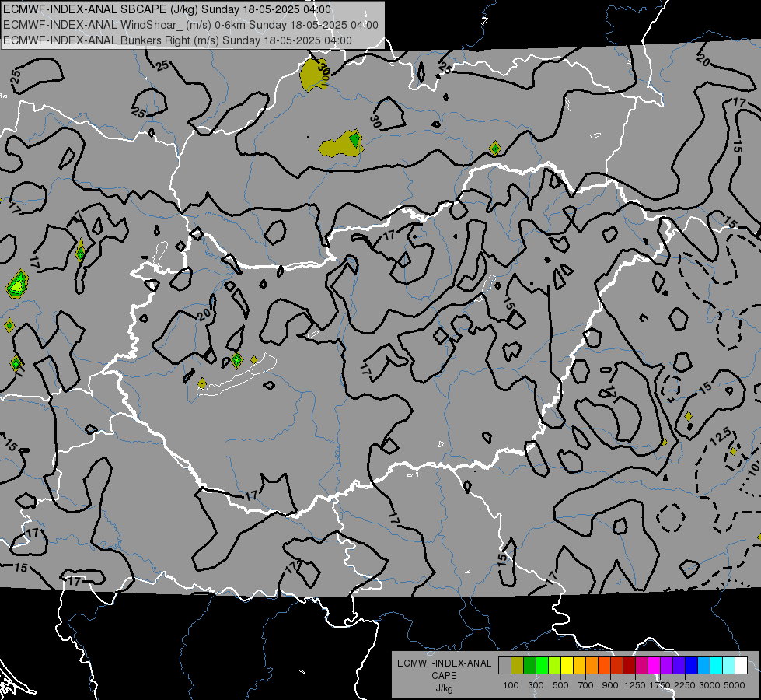Viewport: 761px width, 700px height.
Task: Click the J/kg unit label in legend
Action: click(x=444, y=688)
